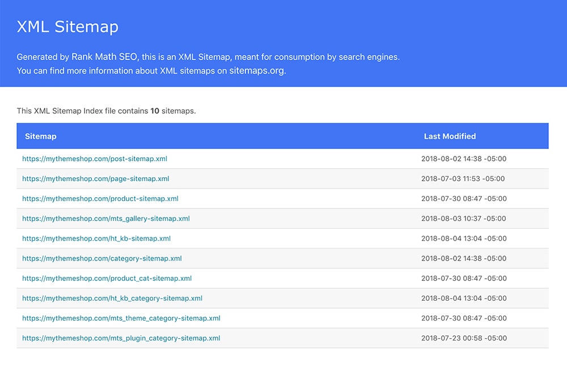Click the Last Modified column header
Screen dimensions: 567x392
click(x=450, y=136)
